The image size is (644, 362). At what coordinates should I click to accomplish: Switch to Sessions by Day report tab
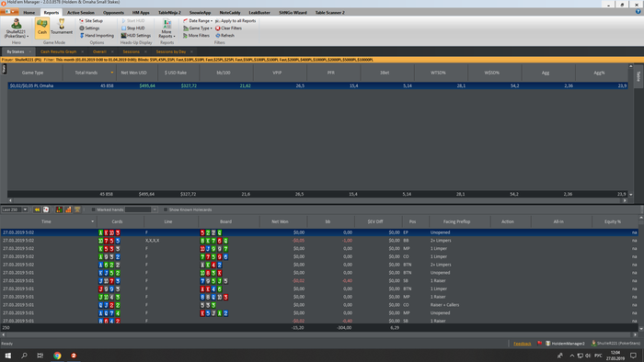click(171, 51)
